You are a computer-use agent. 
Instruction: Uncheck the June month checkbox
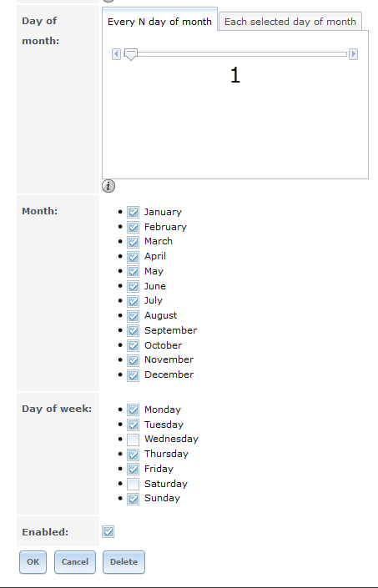coord(134,287)
